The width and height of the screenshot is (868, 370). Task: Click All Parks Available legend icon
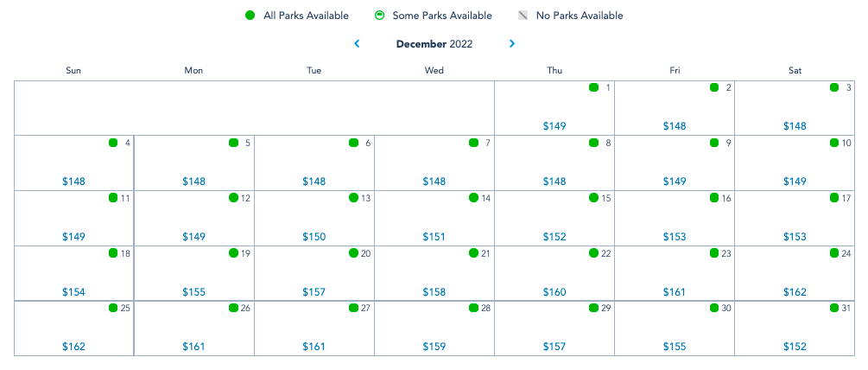click(x=250, y=16)
